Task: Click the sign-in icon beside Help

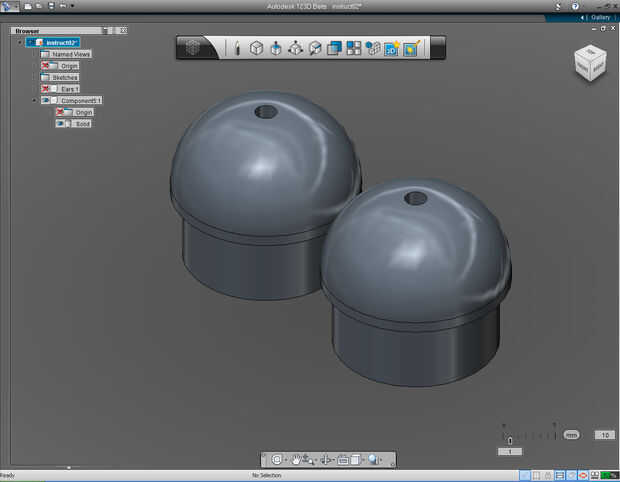Action: pos(558,6)
